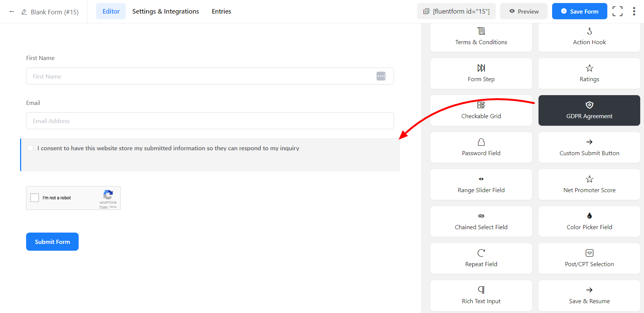Check the GDPR consent checkbox
This screenshot has width=644, height=313.
30,148
